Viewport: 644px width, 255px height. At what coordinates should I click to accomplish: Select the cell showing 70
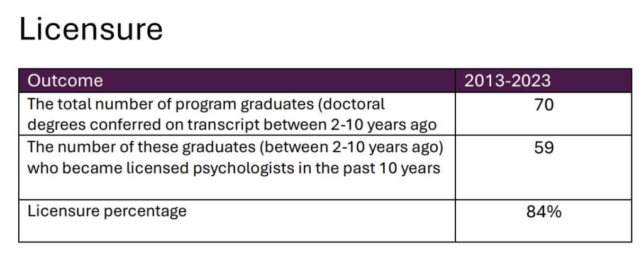[x=543, y=105]
